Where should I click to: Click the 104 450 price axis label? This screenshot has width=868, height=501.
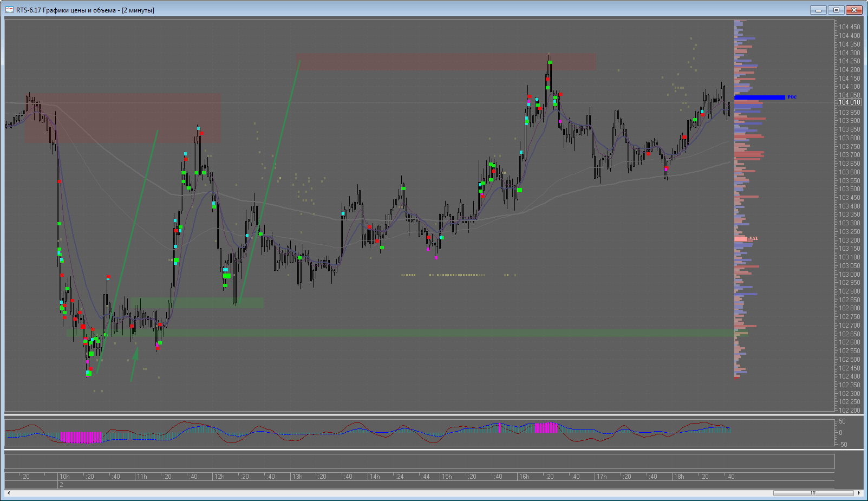pyautogui.click(x=849, y=27)
